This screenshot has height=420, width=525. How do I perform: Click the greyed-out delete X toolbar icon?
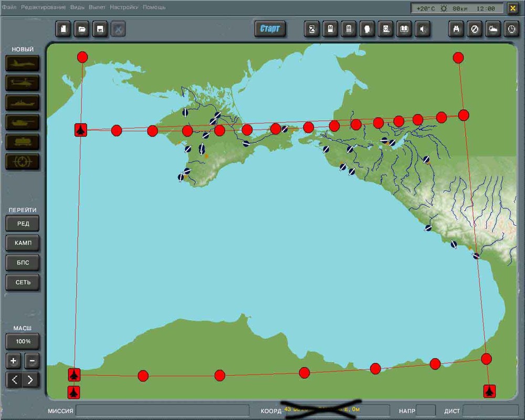pos(118,29)
